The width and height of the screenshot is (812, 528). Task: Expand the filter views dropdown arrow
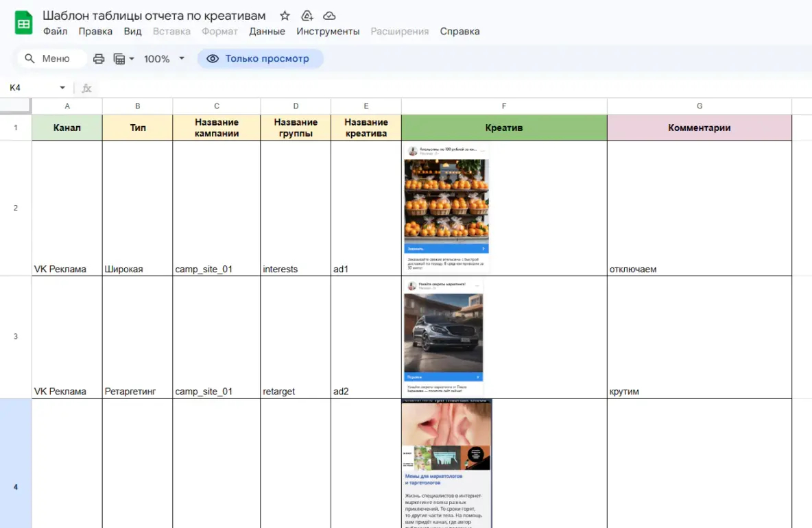[132, 59]
